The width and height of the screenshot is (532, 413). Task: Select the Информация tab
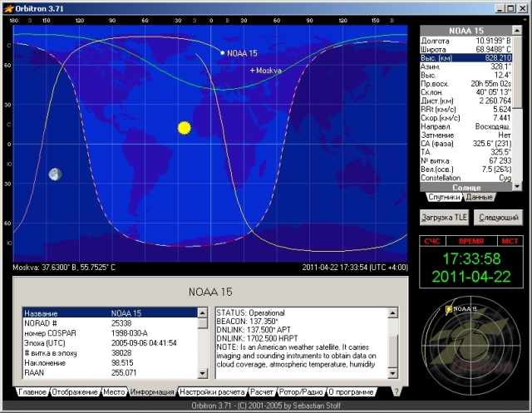click(x=152, y=392)
